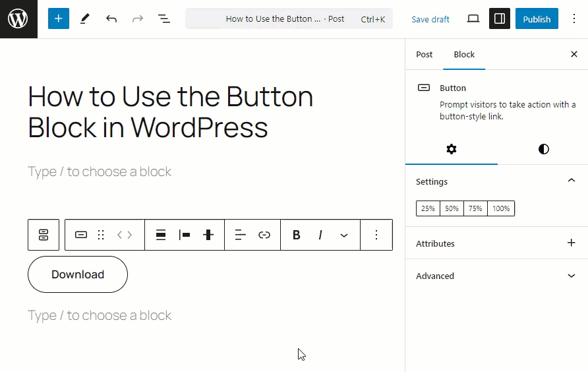Screen dimensions: 588x372
Task: Click the post title heading
Action: [171, 112]
